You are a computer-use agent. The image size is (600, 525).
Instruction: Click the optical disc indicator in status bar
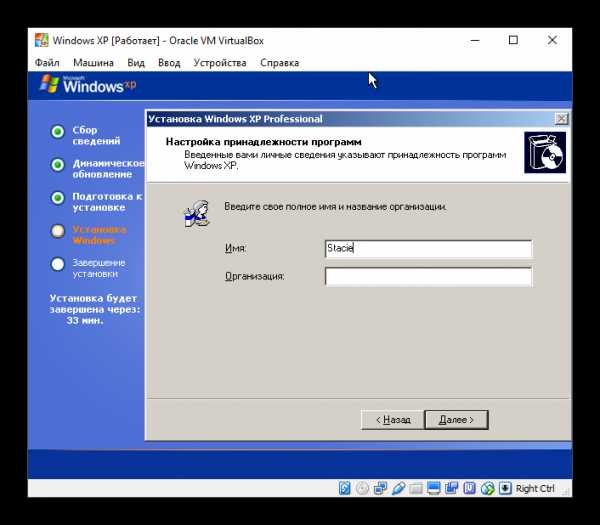[x=362, y=489]
